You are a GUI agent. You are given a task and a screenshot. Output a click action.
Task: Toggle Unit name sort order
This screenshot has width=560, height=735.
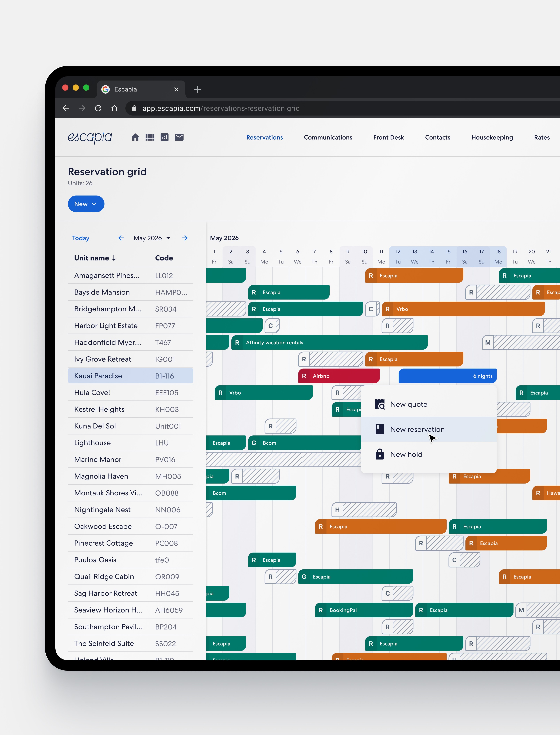[x=95, y=258]
